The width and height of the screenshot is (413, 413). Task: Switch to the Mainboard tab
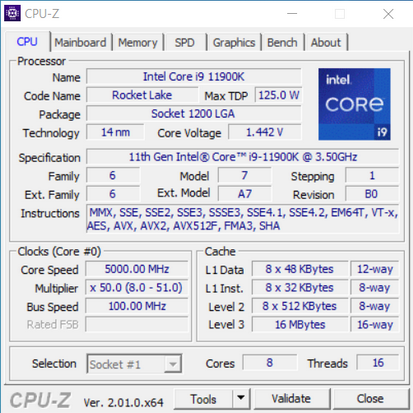80,42
